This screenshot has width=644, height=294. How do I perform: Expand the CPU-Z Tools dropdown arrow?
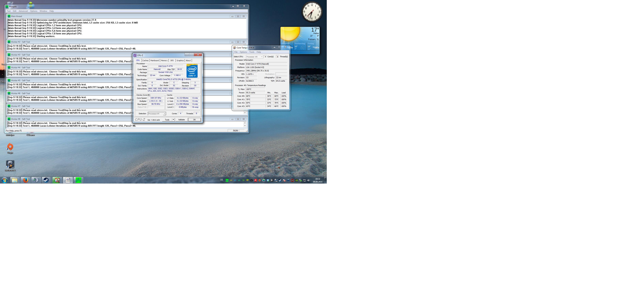click(x=173, y=119)
